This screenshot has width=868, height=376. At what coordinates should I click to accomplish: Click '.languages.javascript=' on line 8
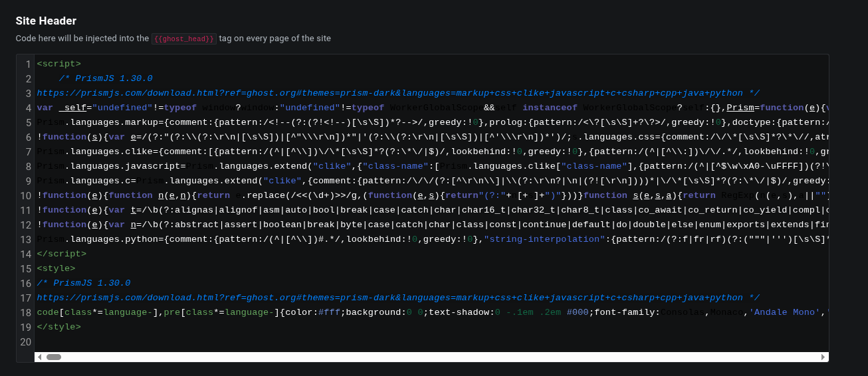point(126,166)
